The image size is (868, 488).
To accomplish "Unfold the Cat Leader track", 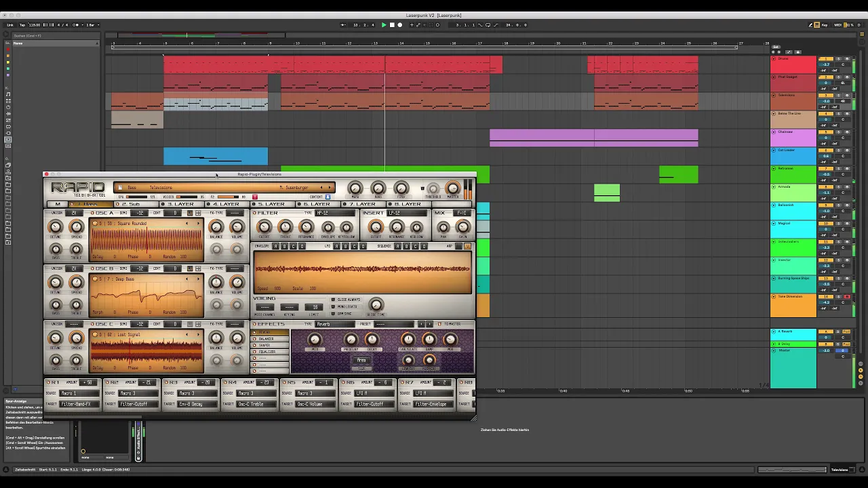I will point(774,150).
